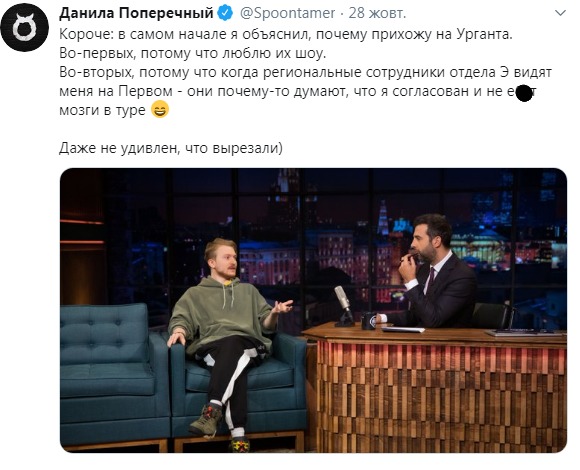580x470 pixels.
Task: Open the attached talk show photo
Action: tap(313, 310)
